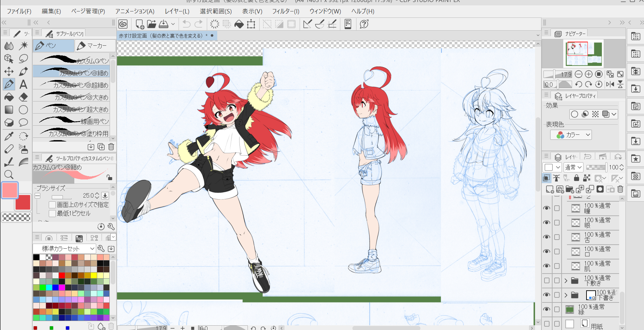Click the flip horizontal button in the Navigator
This screenshot has height=330, width=644.
[x=610, y=84]
